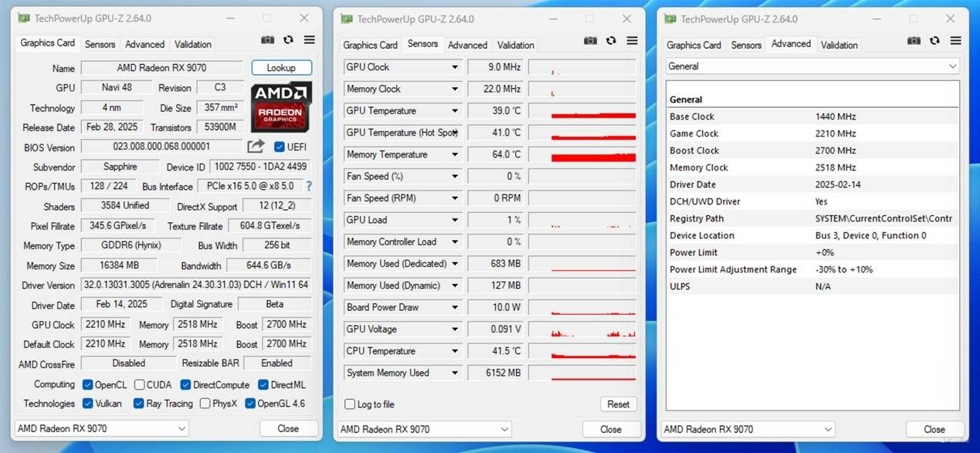
Task: Select the Registry Path row in Advanced list
Action: (x=812, y=218)
